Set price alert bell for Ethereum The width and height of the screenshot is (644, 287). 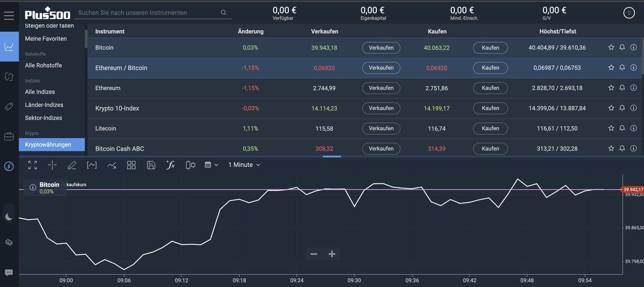(622, 88)
